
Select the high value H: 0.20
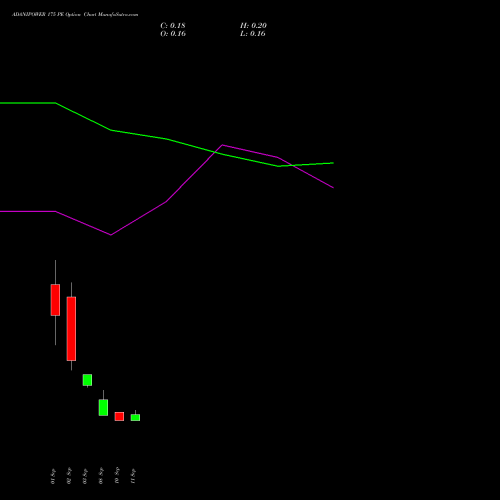click(x=253, y=26)
